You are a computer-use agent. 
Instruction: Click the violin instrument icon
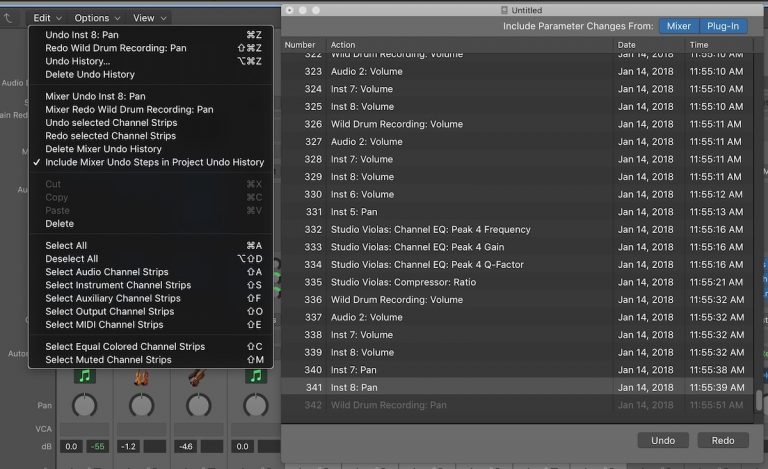(x=198, y=377)
